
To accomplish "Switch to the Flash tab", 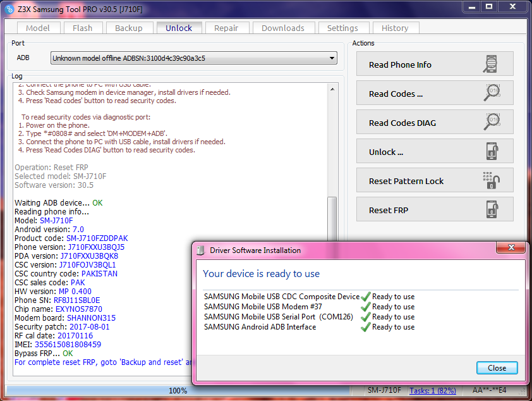I will 82,28.
